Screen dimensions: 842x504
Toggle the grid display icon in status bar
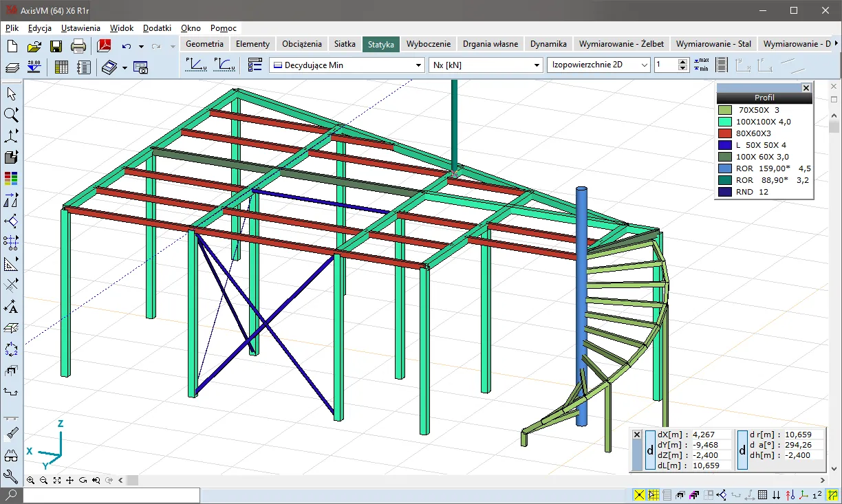763,495
